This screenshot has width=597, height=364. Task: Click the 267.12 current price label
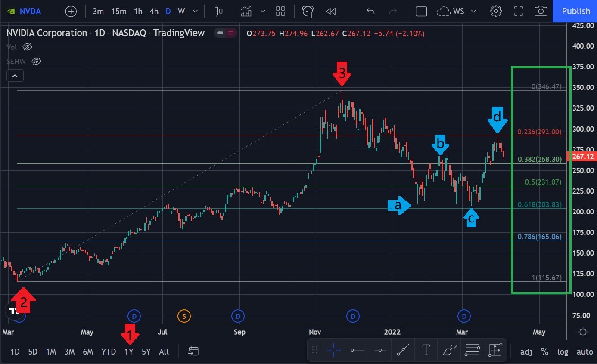[x=583, y=157]
